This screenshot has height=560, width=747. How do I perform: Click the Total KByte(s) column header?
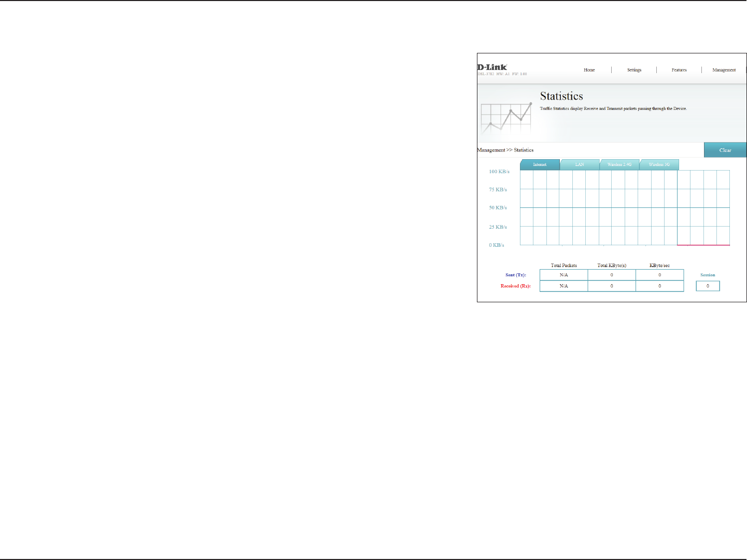[612, 265]
